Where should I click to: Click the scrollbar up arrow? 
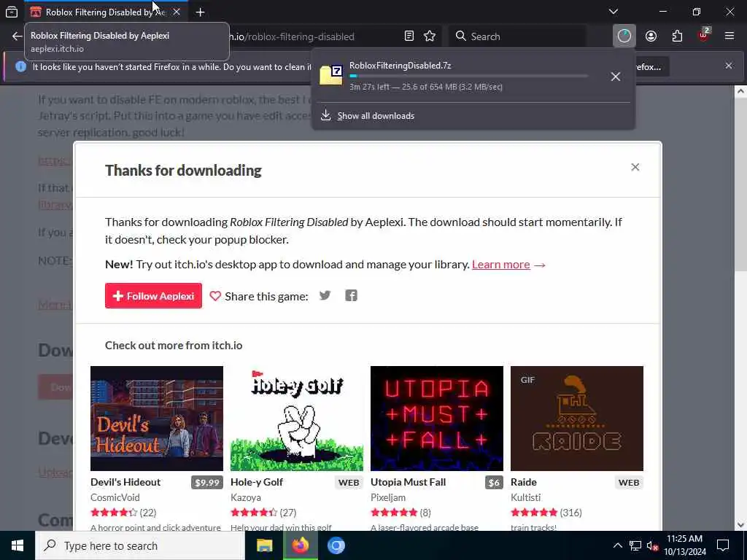740,91
